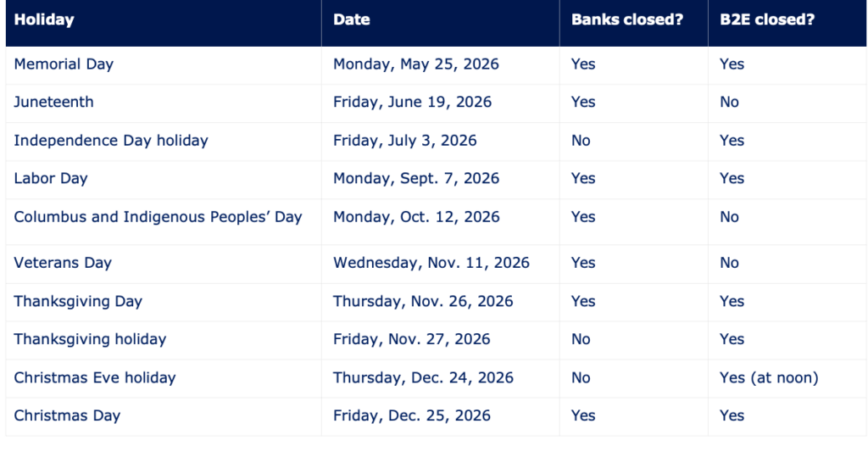Click the Date column header

click(x=351, y=20)
